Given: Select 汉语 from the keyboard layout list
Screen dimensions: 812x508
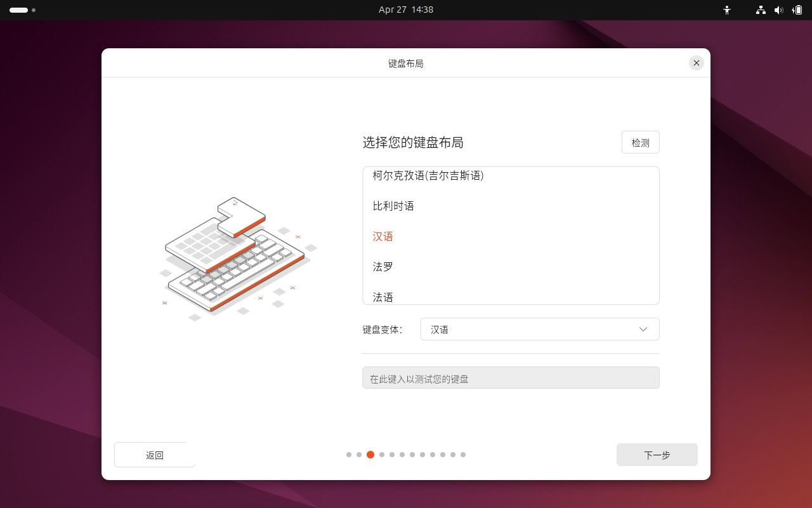Looking at the screenshot, I should point(383,236).
